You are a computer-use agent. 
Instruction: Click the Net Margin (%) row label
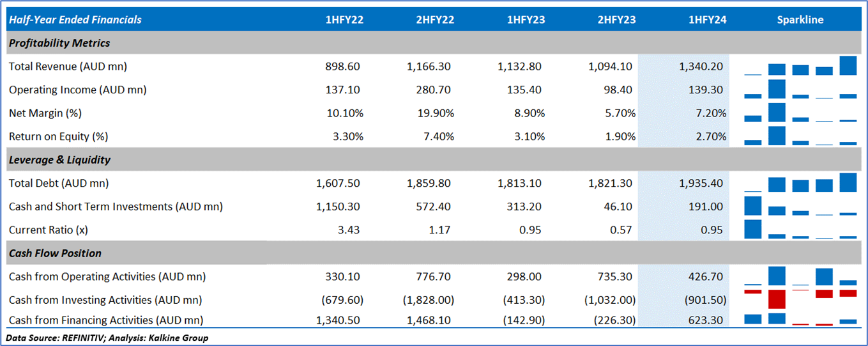click(x=45, y=113)
